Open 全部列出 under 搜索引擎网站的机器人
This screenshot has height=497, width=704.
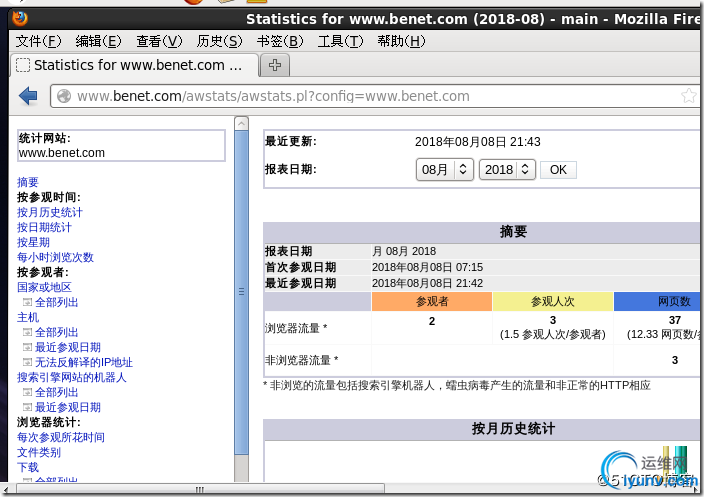57,392
